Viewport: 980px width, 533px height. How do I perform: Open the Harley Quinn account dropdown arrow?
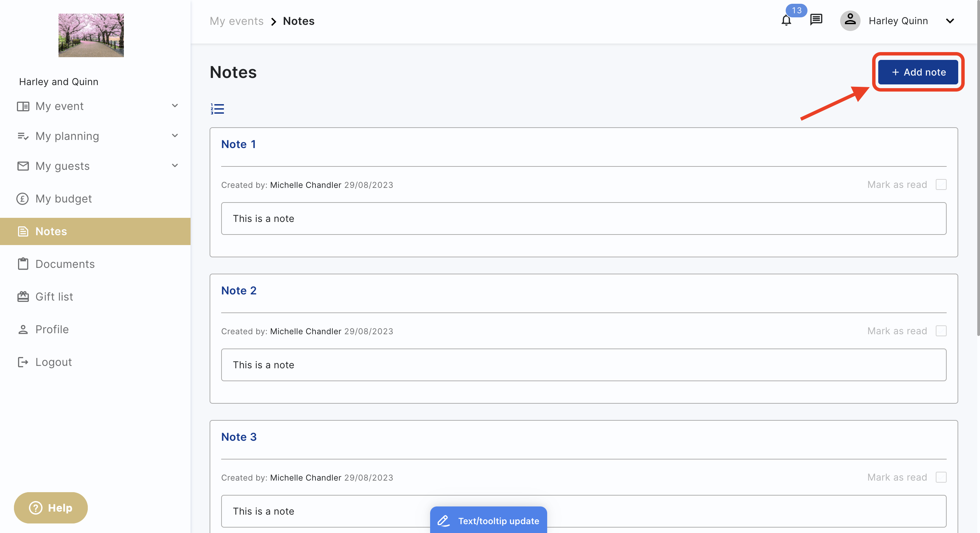point(950,21)
